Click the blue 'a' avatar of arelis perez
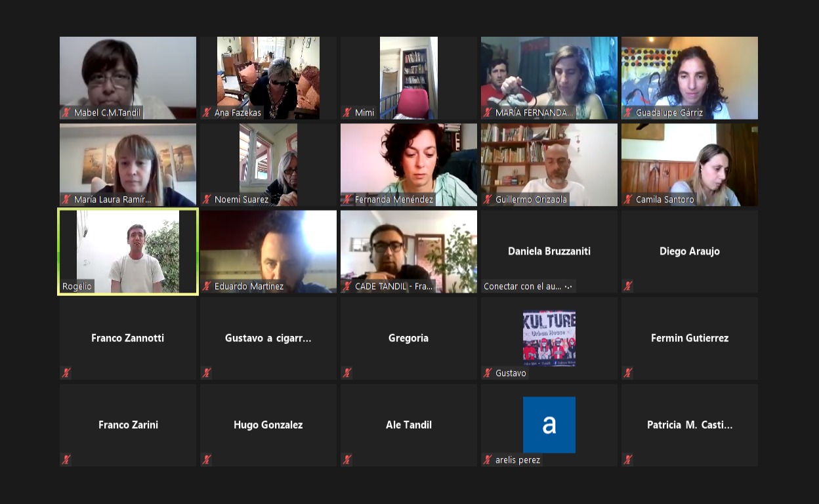 point(549,425)
